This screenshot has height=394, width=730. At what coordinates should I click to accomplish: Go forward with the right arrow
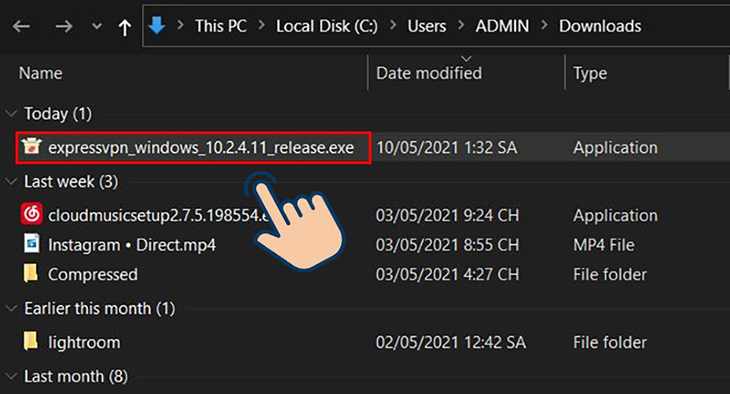64,27
